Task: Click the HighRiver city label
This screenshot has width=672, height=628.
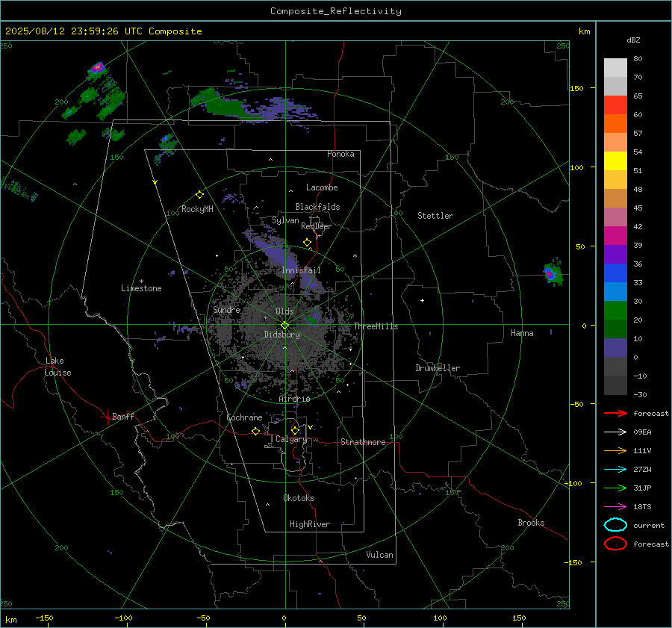Action: click(x=310, y=524)
